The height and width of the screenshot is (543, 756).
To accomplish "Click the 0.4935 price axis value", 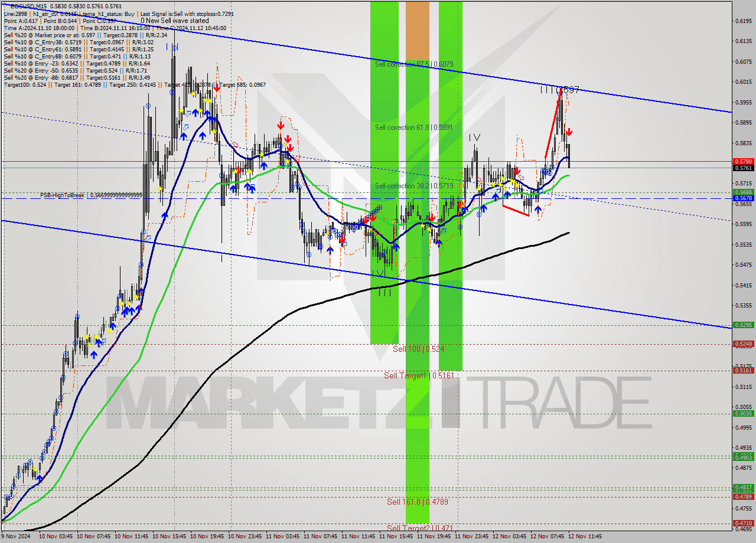I will tap(744, 448).
